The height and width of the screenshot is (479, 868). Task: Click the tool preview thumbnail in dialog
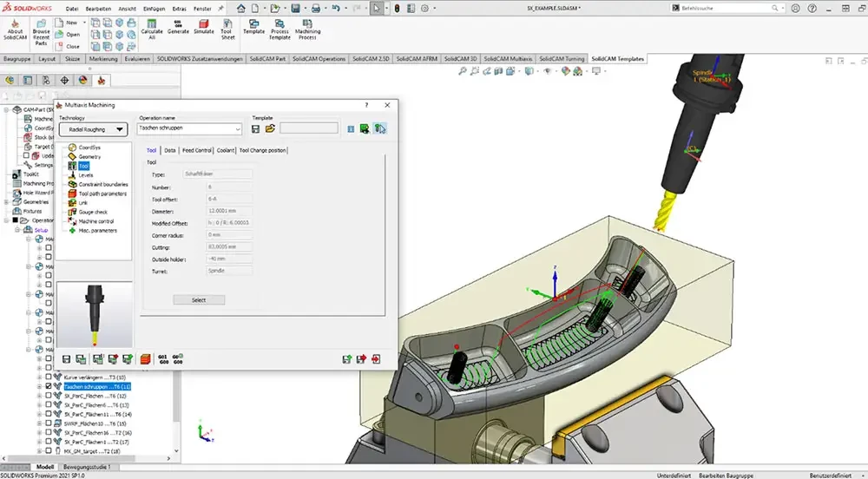(95, 315)
